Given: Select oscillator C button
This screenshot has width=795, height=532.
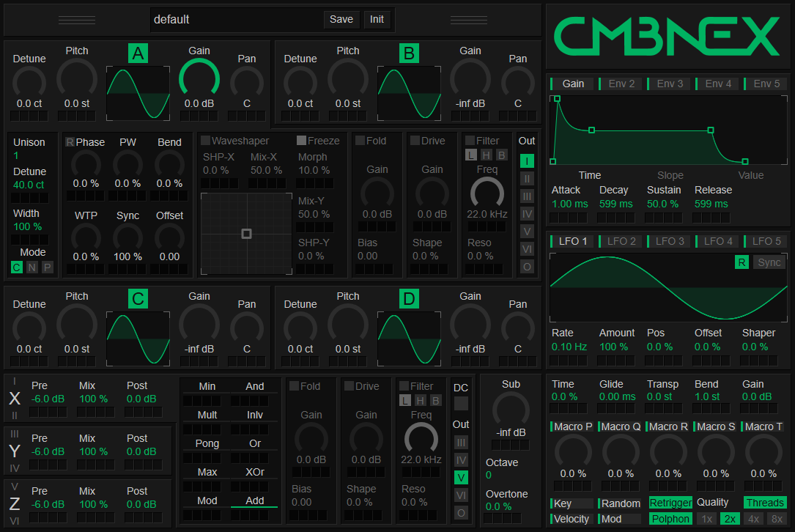Looking at the screenshot, I should tap(138, 299).
